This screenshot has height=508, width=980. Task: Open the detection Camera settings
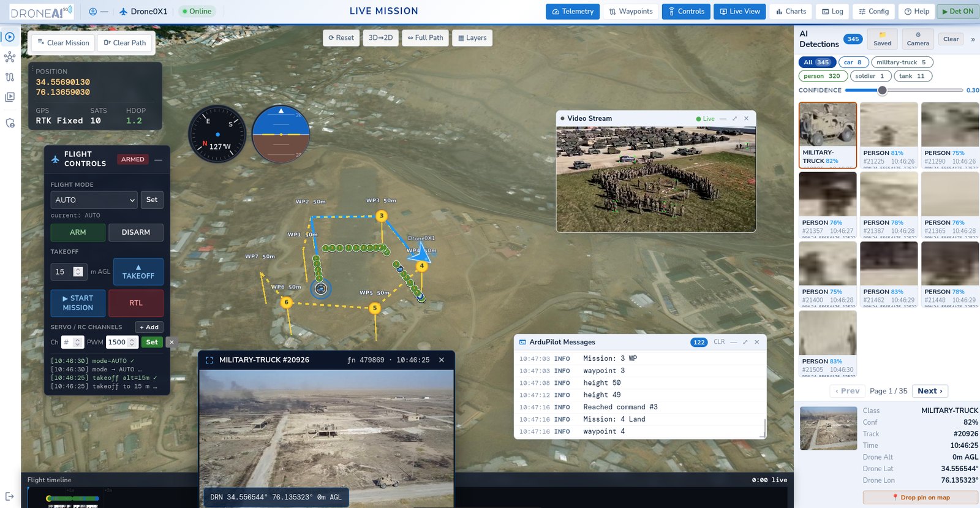(x=918, y=39)
